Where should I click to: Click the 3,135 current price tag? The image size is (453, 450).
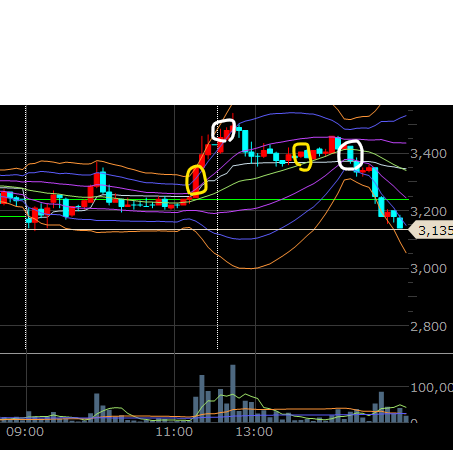click(431, 230)
